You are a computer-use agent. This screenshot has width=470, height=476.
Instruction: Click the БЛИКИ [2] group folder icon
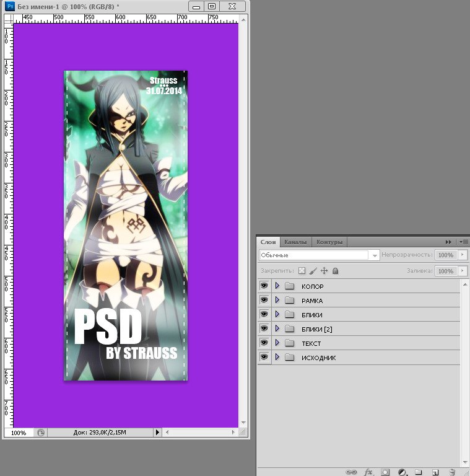click(x=290, y=328)
